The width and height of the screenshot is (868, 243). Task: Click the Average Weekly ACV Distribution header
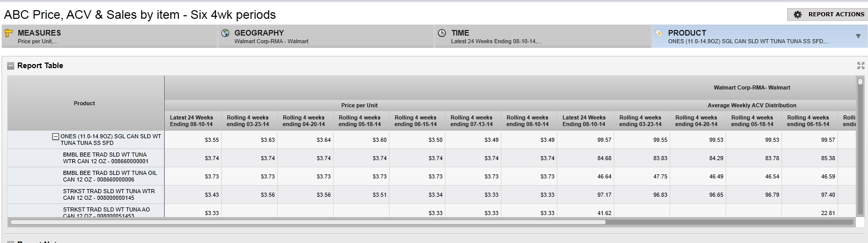(x=752, y=105)
